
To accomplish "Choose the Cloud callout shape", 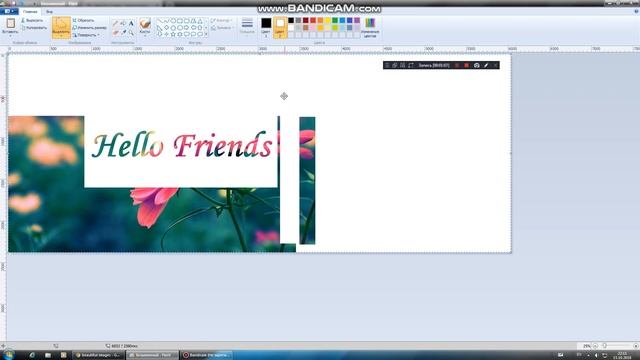I will coord(200,34).
